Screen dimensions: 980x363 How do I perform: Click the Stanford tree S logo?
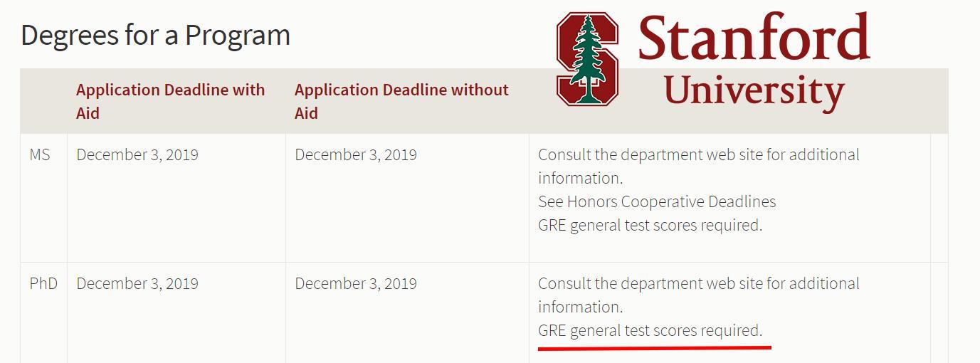[587, 59]
